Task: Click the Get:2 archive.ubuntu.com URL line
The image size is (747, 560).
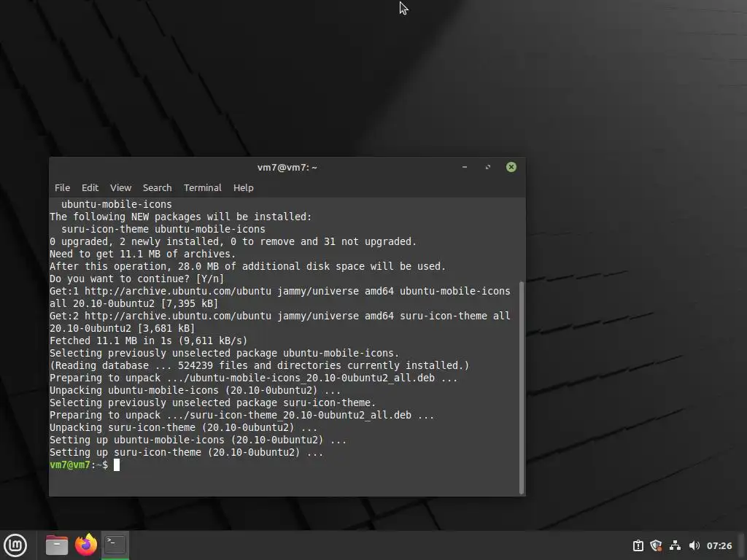Action: tap(280, 322)
